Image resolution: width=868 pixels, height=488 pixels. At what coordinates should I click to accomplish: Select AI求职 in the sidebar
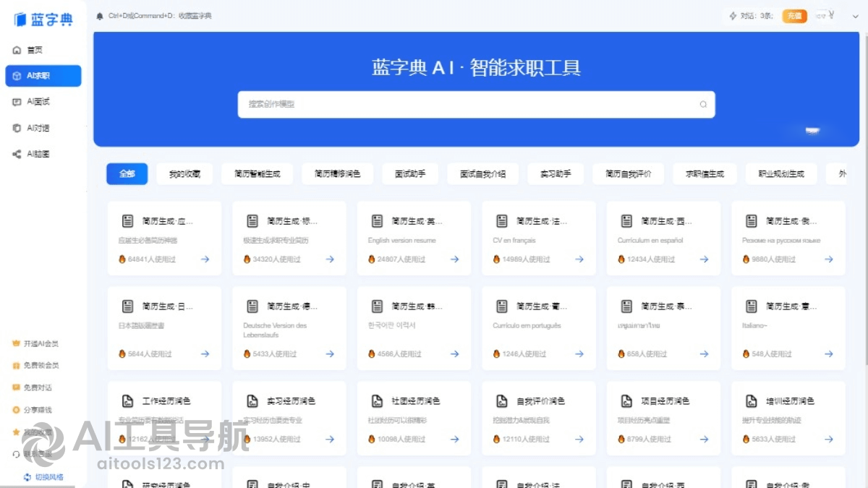[43, 76]
